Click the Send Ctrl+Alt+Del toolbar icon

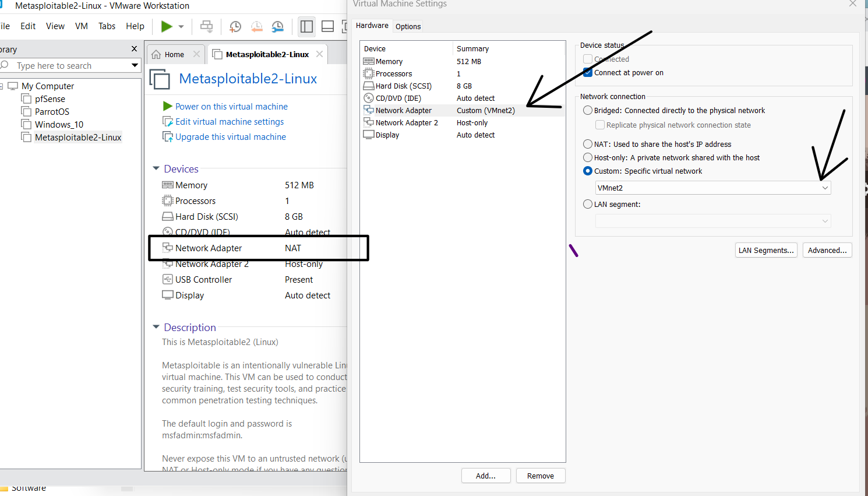click(x=206, y=26)
